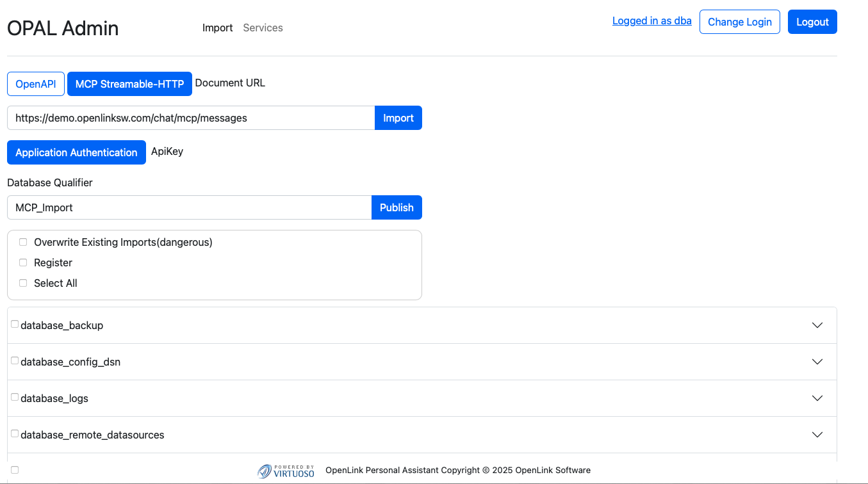
Task: Expand the database_config_dsn row chevron
Action: click(817, 362)
